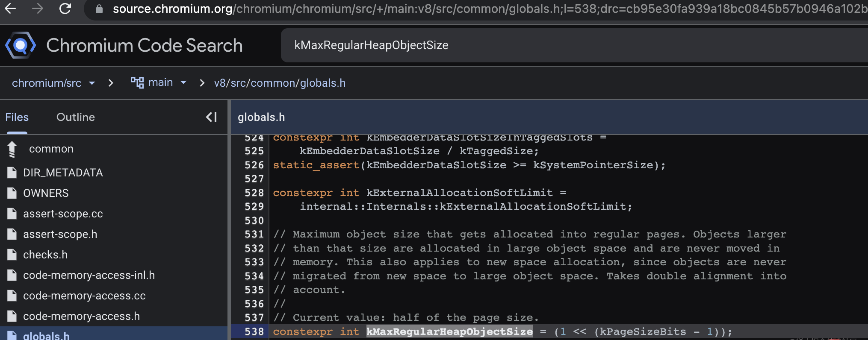Viewport: 868px width, 340px height.
Task: Click file icon next to checks.h
Action: 12,255
